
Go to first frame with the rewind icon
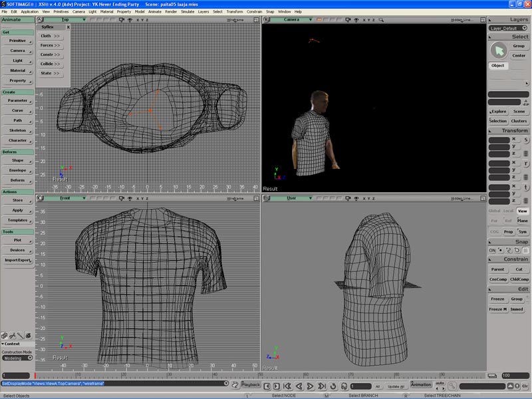click(288, 386)
